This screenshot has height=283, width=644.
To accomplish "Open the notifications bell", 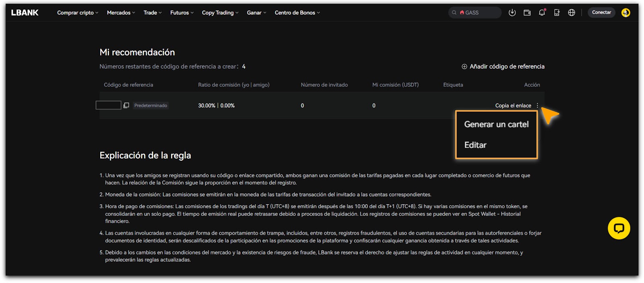I will [x=542, y=12].
